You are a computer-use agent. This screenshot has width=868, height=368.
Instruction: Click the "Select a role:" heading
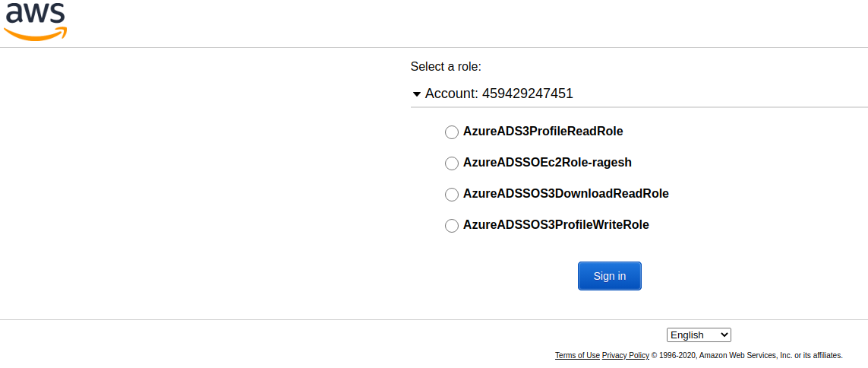[447, 66]
